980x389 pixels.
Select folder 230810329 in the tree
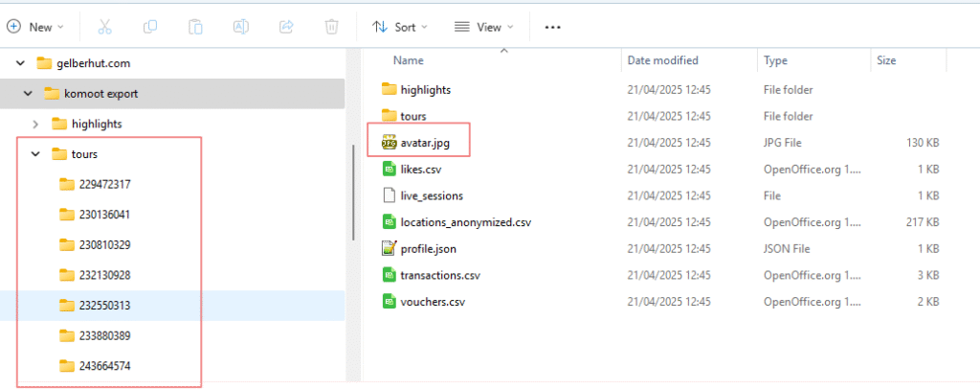point(105,244)
